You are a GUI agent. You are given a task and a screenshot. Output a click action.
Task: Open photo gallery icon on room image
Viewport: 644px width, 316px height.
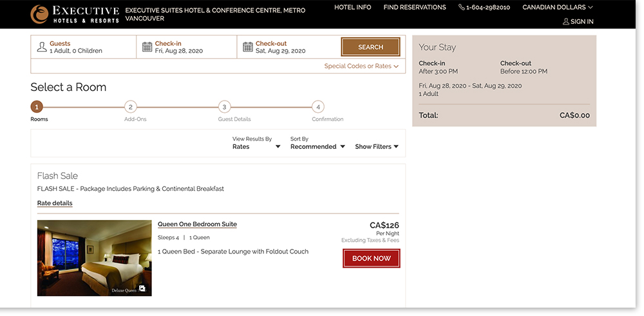[142, 288]
